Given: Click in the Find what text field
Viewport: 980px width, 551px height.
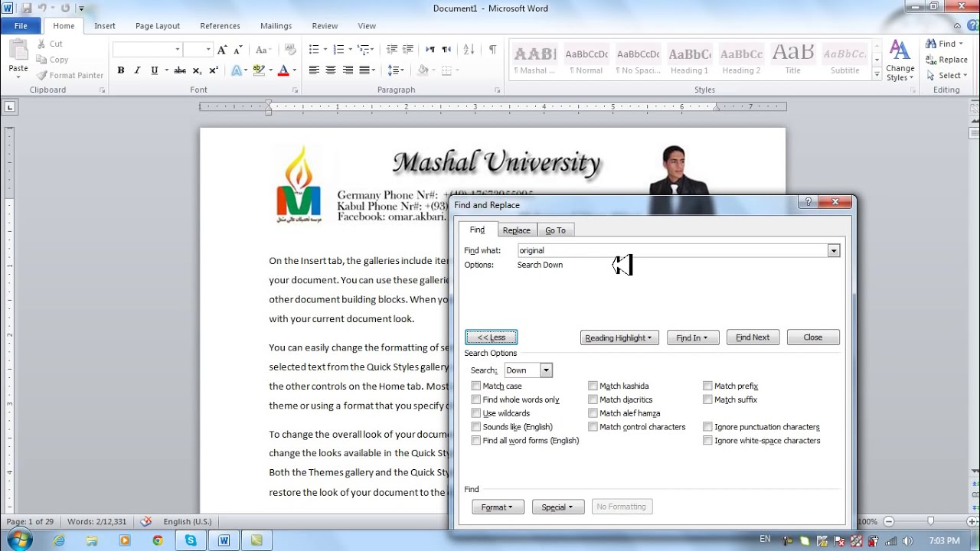Looking at the screenshot, I should [x=672, y=251].
